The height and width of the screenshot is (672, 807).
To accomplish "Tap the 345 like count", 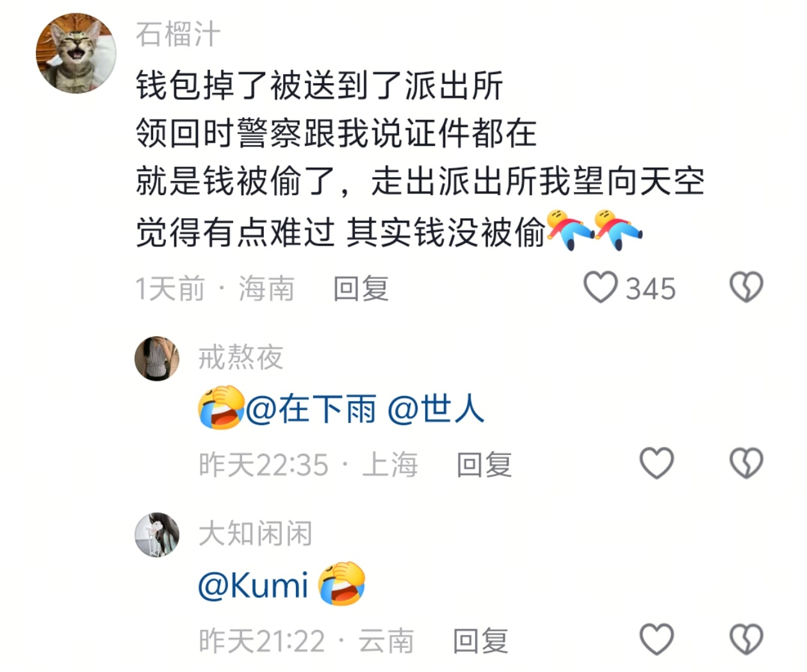I will point(651,289).
